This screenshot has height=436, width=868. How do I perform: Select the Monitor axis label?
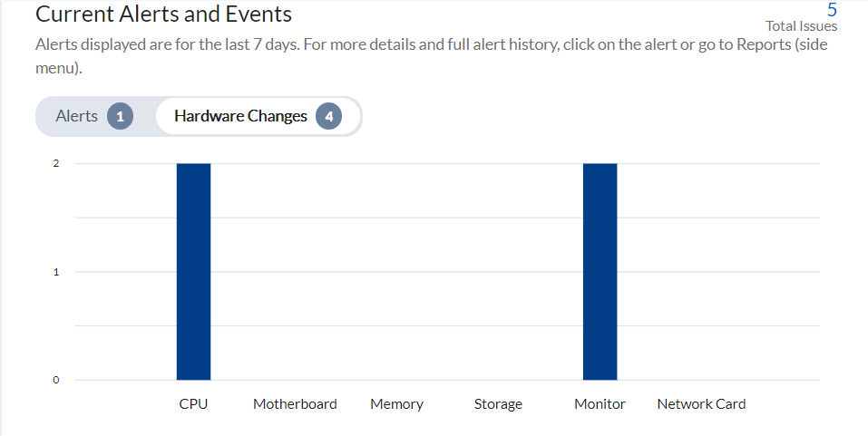600,404
